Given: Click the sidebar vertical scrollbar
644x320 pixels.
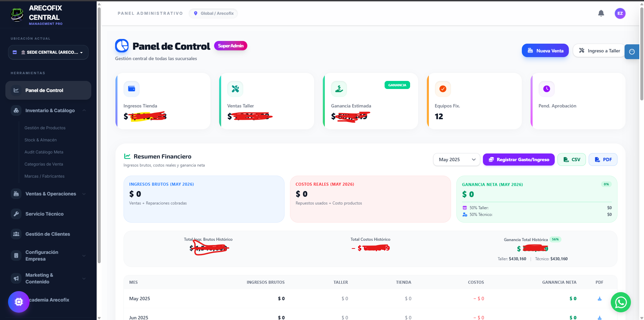Looking at the screenshot, I should click(99, 134).
